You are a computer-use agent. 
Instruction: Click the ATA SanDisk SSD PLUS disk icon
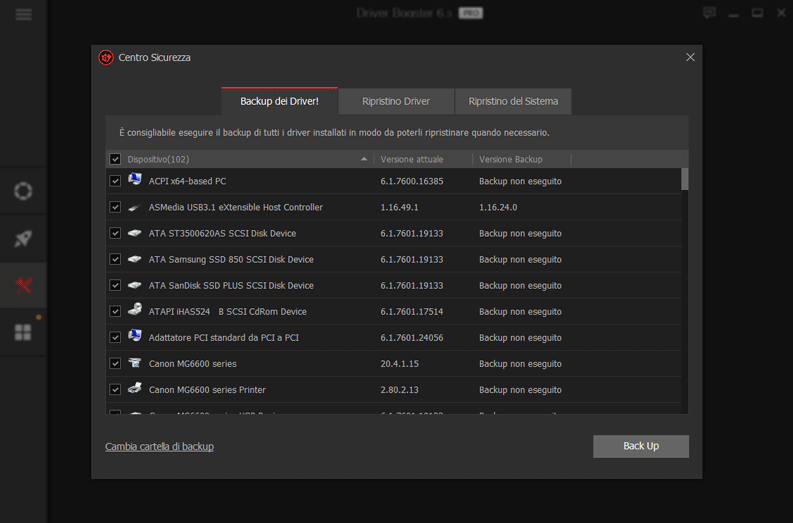click(x=135, y=285)
